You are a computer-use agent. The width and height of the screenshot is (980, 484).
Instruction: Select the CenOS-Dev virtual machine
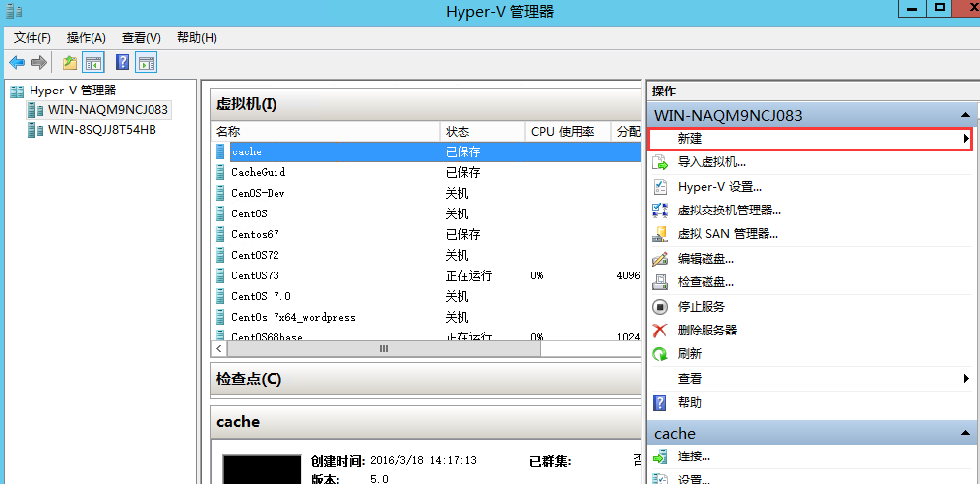coord(258,193)
